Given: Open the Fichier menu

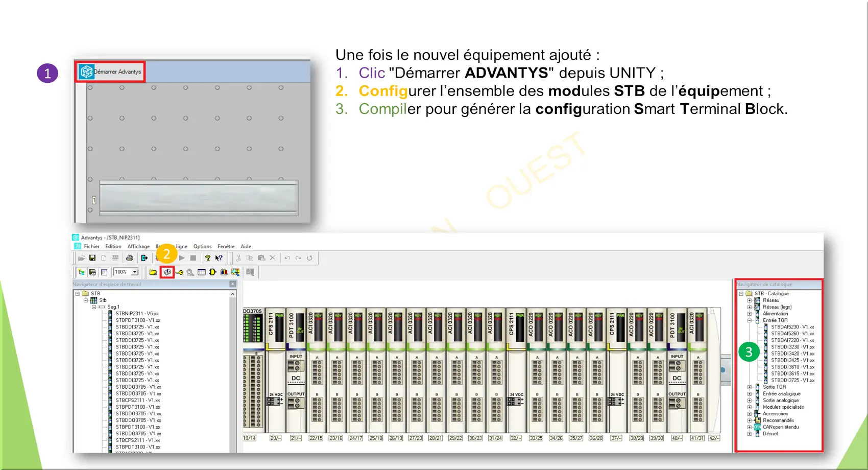Looking at the screenshot, I should point(92,246).
